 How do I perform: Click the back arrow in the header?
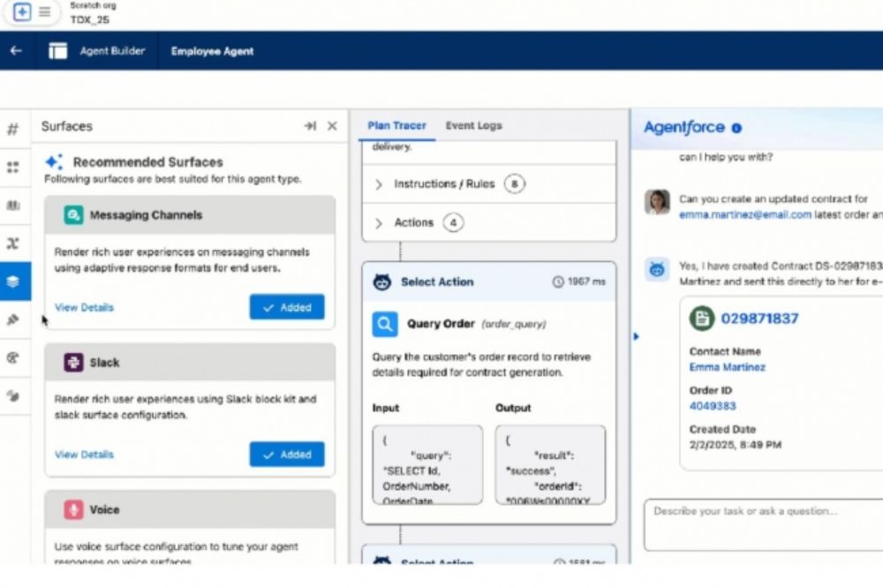pyautogui.click(x=16, y=50)
